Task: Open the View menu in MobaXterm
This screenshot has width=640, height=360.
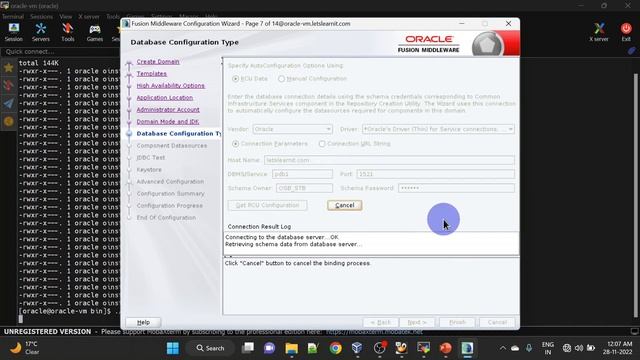Action: (66, 17)
